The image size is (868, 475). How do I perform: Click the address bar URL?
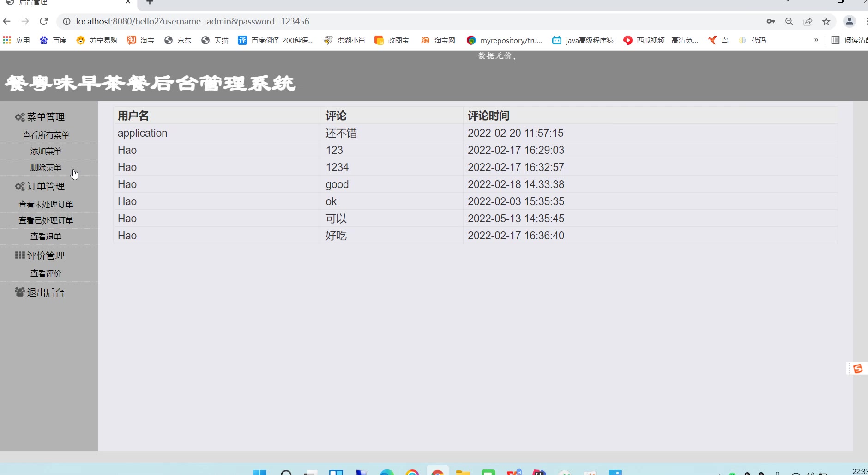(x=193, y=21)
